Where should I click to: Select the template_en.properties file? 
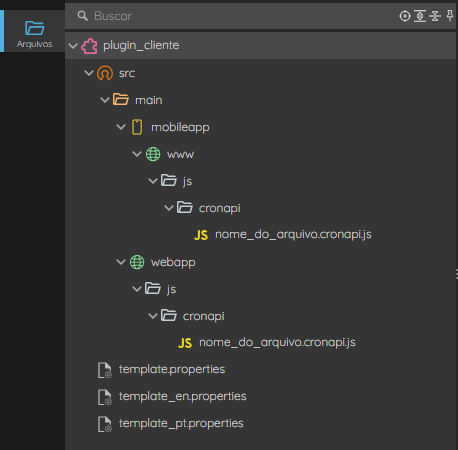coord(182,396)
